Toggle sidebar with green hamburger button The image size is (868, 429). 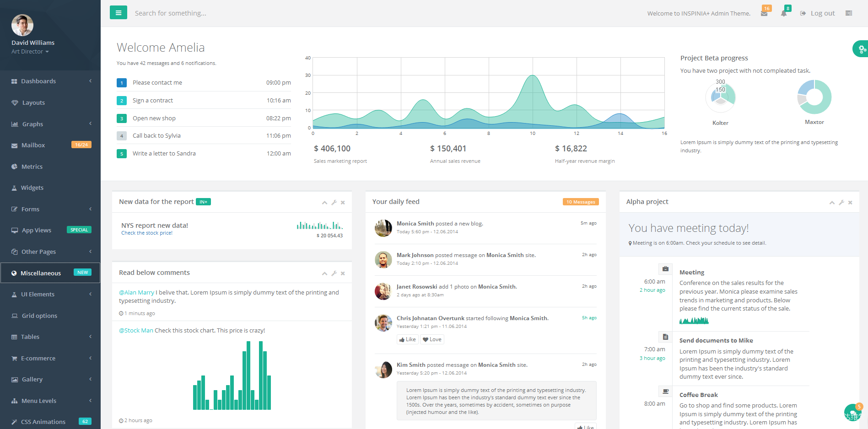pos(119,13)
